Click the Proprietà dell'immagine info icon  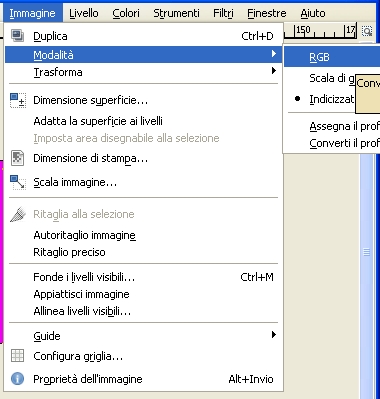[x=17, y=379]
